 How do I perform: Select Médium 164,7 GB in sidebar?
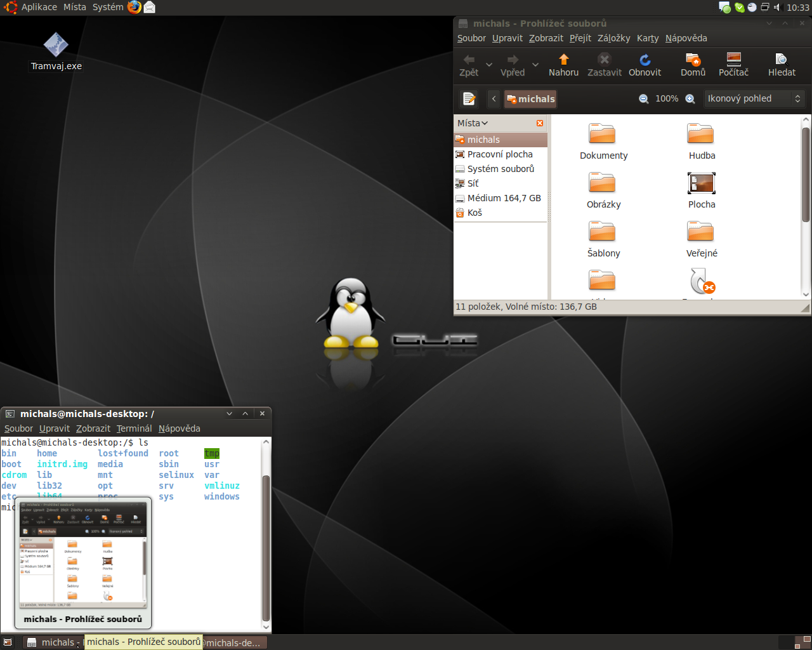pos(501,198)
